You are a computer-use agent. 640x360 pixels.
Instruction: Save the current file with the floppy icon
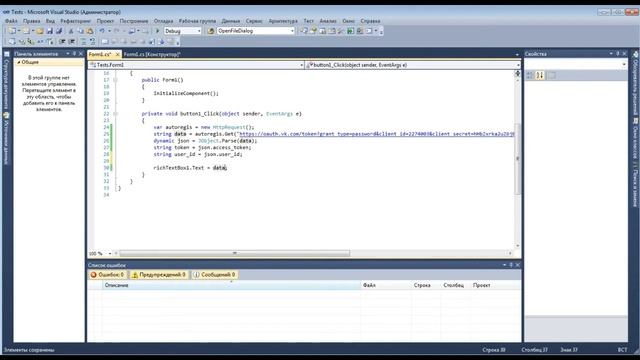50,31
